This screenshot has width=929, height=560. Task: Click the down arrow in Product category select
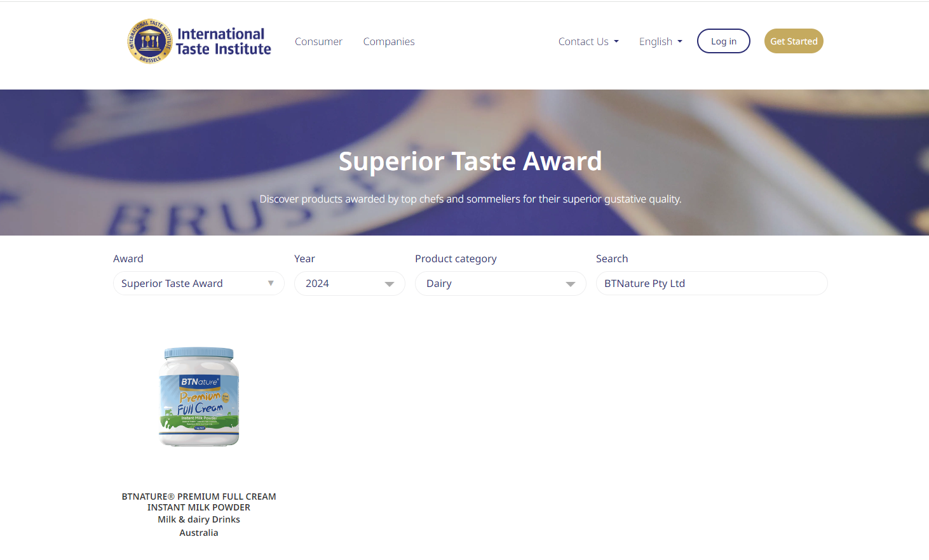click(x=571, y=284)
